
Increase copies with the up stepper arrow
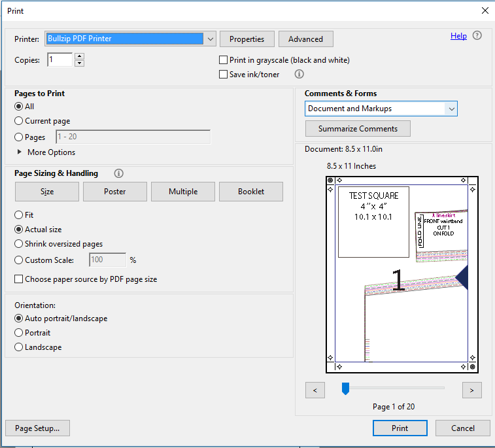79,56
